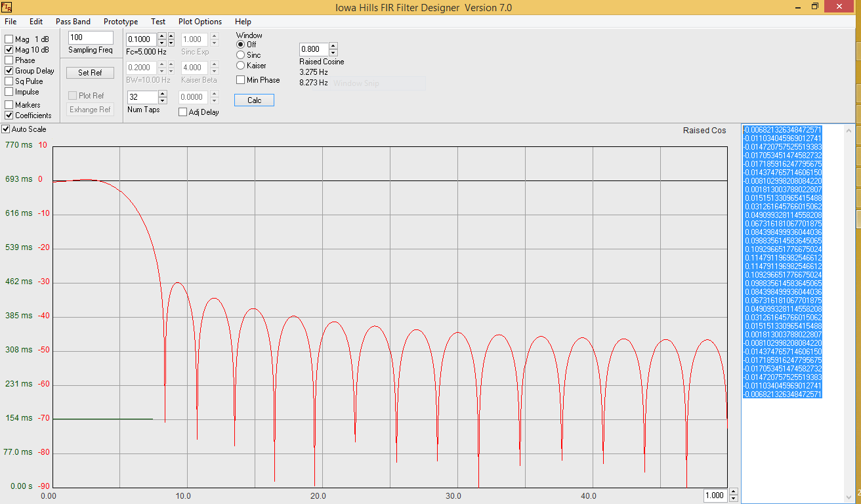Click the Raised Cosine field showing 0.800
Image resolution: width=861 pixels, height=504 pixels.
click(314, 49)
